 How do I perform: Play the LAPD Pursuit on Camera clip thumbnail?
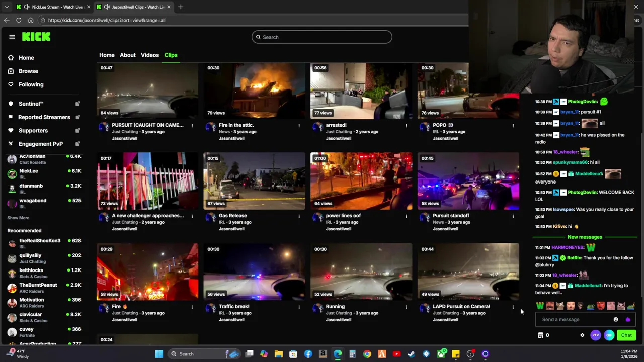[468, 272]
